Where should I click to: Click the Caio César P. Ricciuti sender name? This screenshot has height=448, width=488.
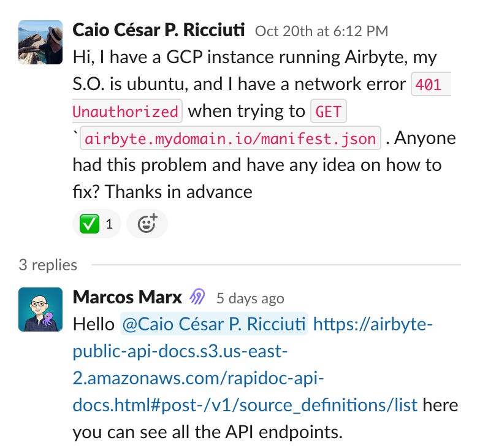point(158,30)
